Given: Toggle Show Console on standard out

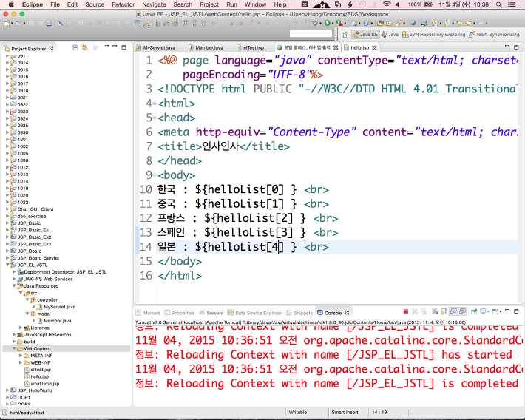Looking at the screenshot, I should [x=453, y=312].
